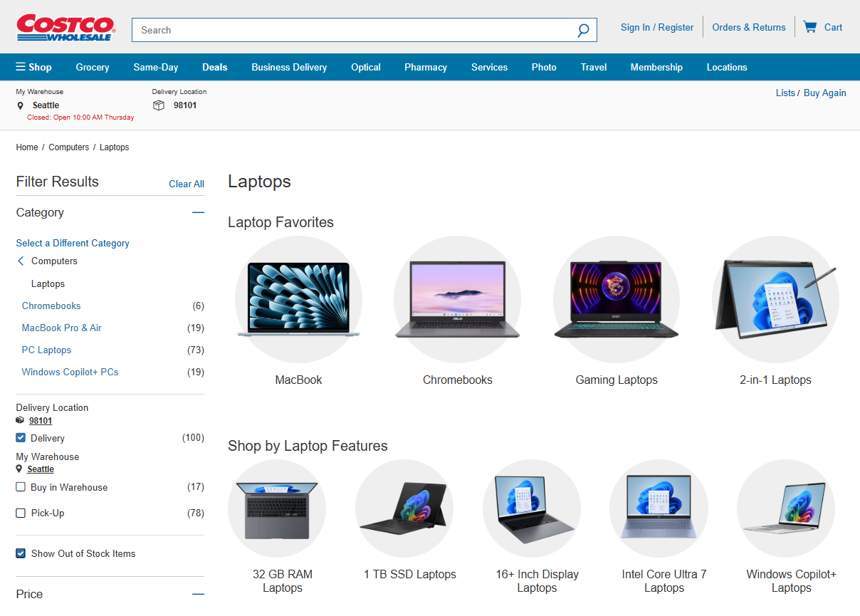Open the Pharmacy menu item
Viewport: 860px width, 616px height.
(425, 67)
